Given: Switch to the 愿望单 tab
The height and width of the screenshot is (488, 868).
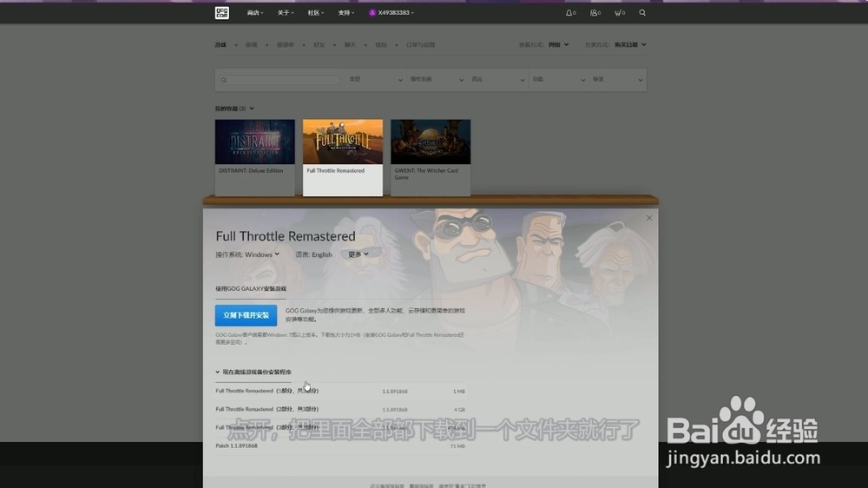Looking at the screenshot, I should click(x=285, y=45).
